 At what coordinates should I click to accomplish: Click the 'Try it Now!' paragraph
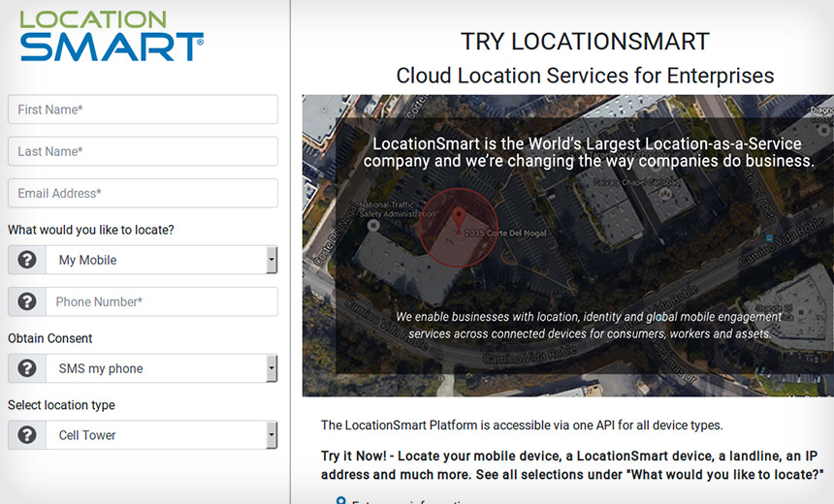[572, 465]
